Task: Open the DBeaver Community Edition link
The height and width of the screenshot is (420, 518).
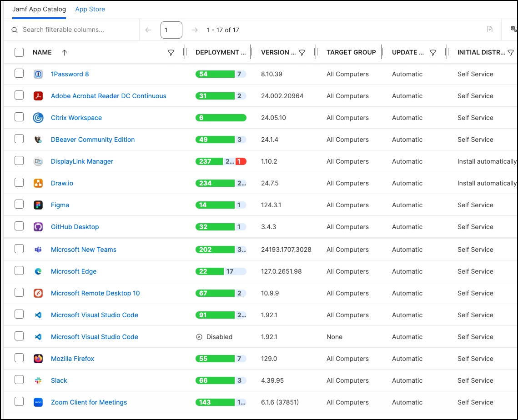Action: [92, 140]
